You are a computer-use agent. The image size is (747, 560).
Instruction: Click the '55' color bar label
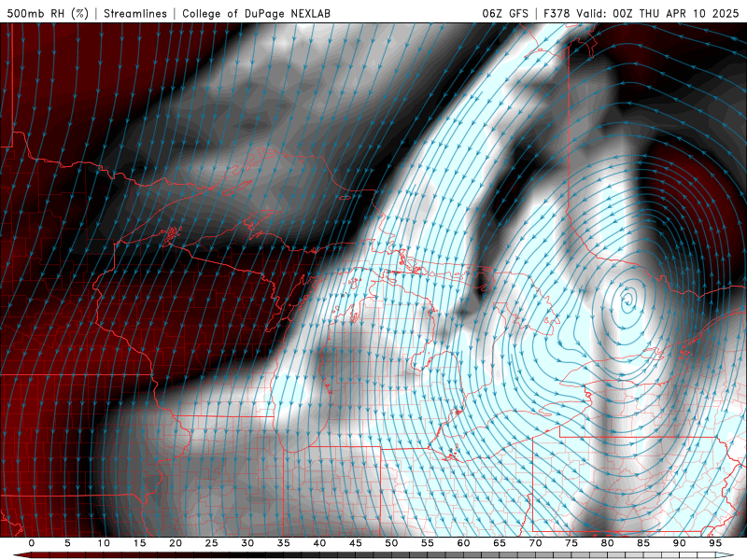point(428,543)
